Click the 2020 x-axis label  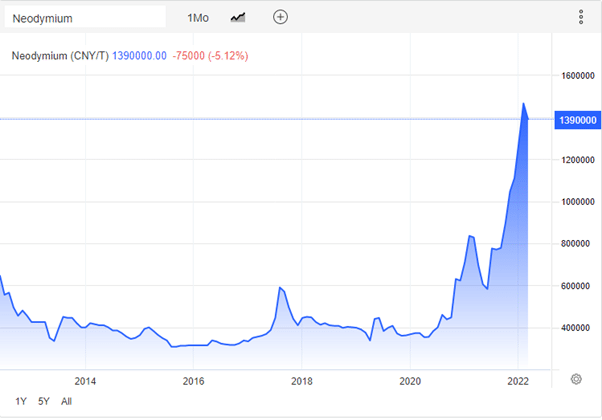(410, 381)
